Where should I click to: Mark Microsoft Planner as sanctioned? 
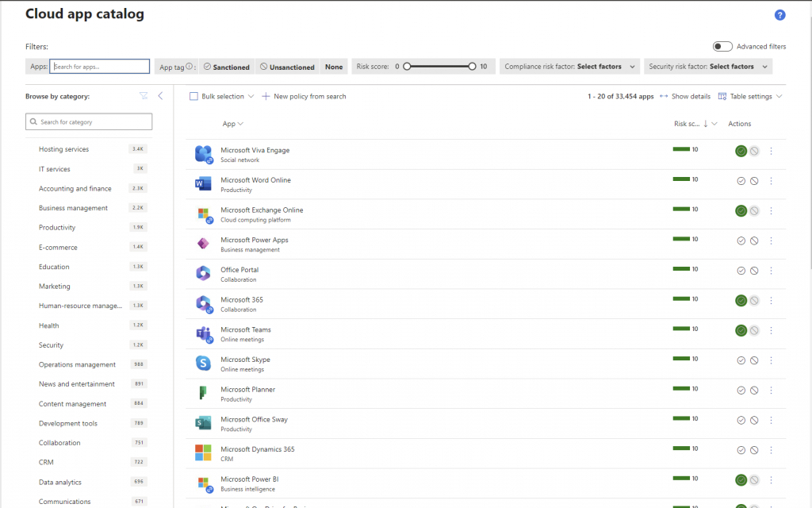tap(741, 391)
